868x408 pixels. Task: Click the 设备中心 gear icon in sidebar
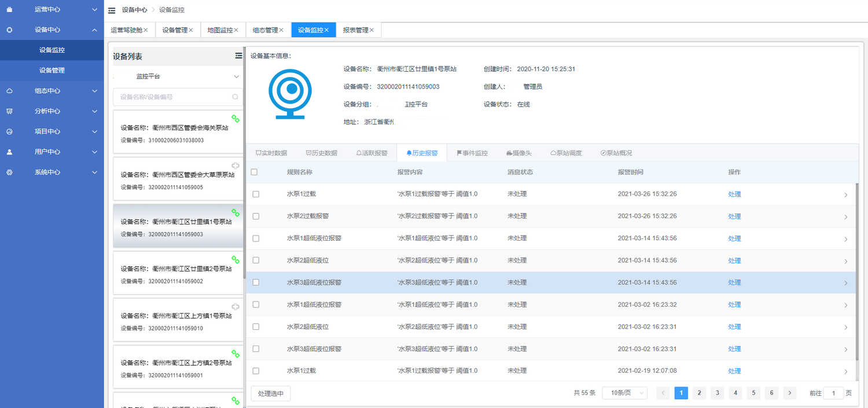(9, 30)
